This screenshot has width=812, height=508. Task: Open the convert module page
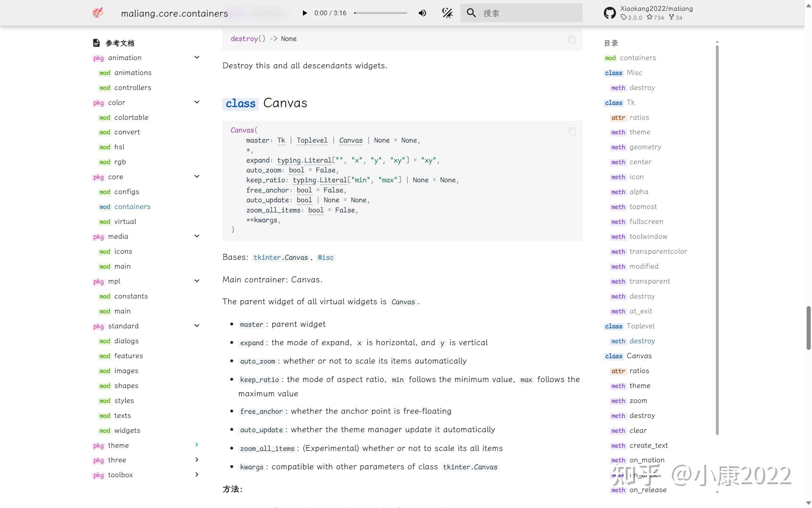pyautogui.click(x=119, y=132)
